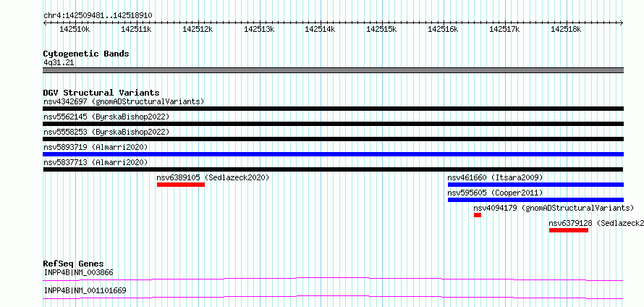
Task: Open variant label nsv461660 (Itsara2009)
Action: (496, 177)
